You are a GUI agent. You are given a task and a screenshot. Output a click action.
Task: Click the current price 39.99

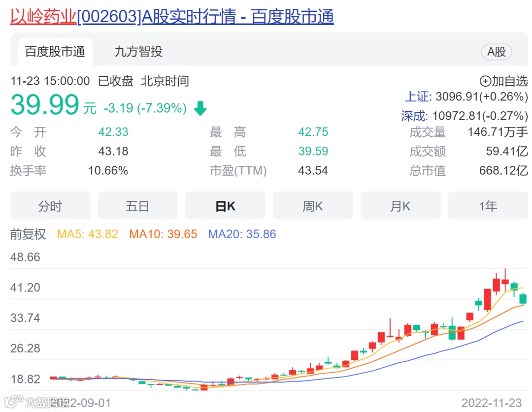pos(45,105)
